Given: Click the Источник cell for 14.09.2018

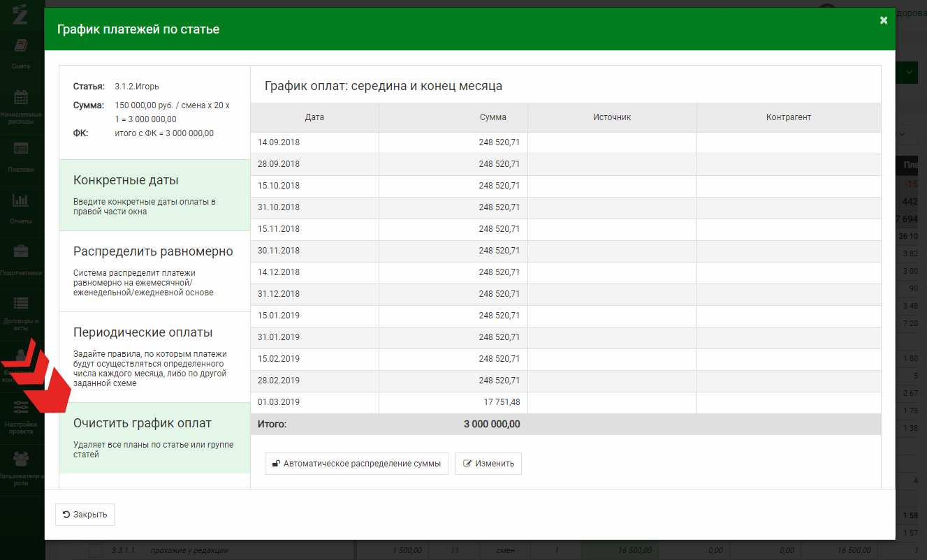Looking at the screenshot, I should pyautogui.click(x=612, y=142).
